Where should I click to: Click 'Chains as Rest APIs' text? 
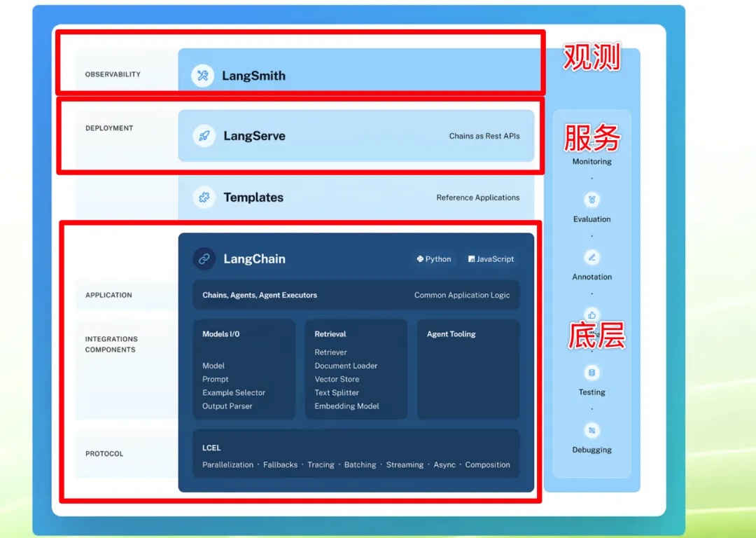(x=484, y=136)
